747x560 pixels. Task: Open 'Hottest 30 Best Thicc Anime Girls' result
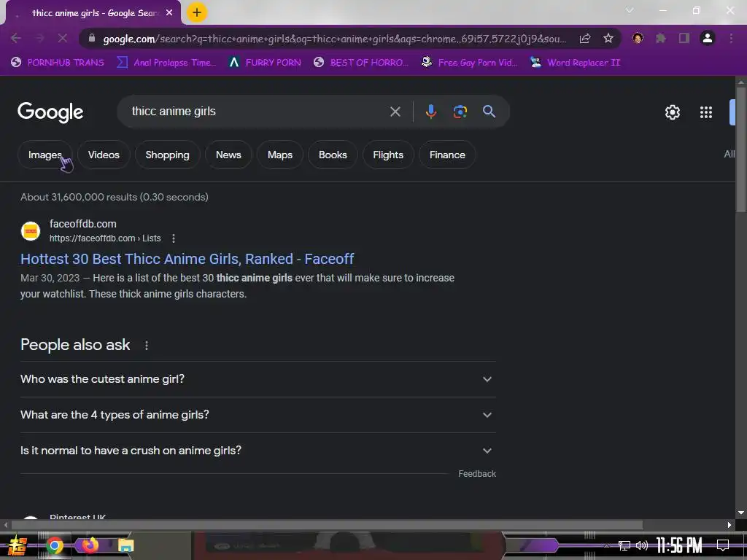click(187, 259)
